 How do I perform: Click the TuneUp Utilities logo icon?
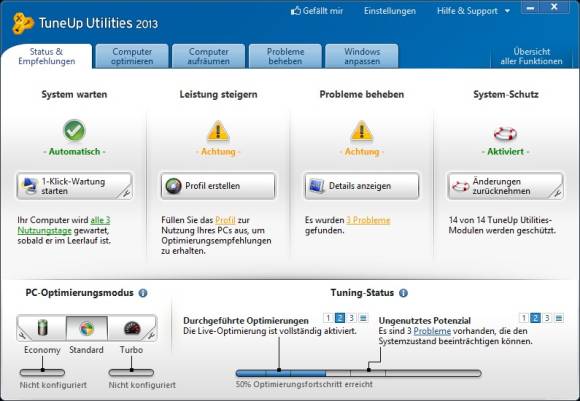tap(23, 23)
